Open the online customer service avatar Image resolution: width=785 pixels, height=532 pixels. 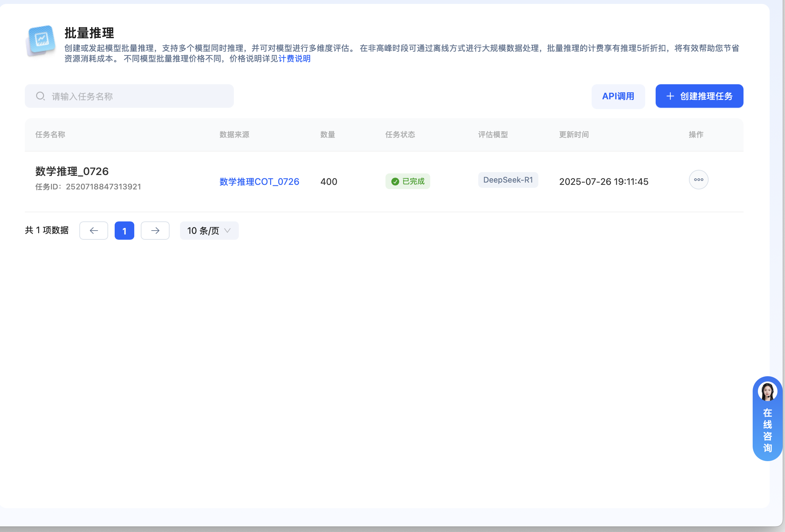[x=767, y=392]
